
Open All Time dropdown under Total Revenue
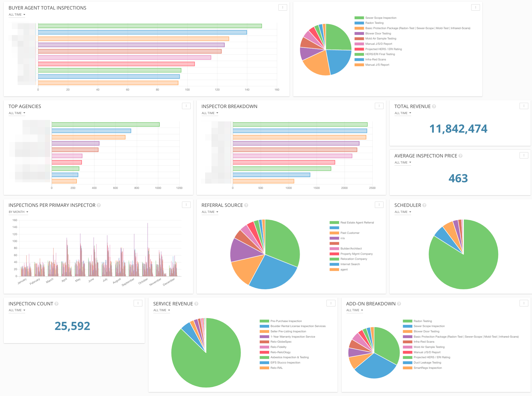pyautogui.click(x=403, y=113)
